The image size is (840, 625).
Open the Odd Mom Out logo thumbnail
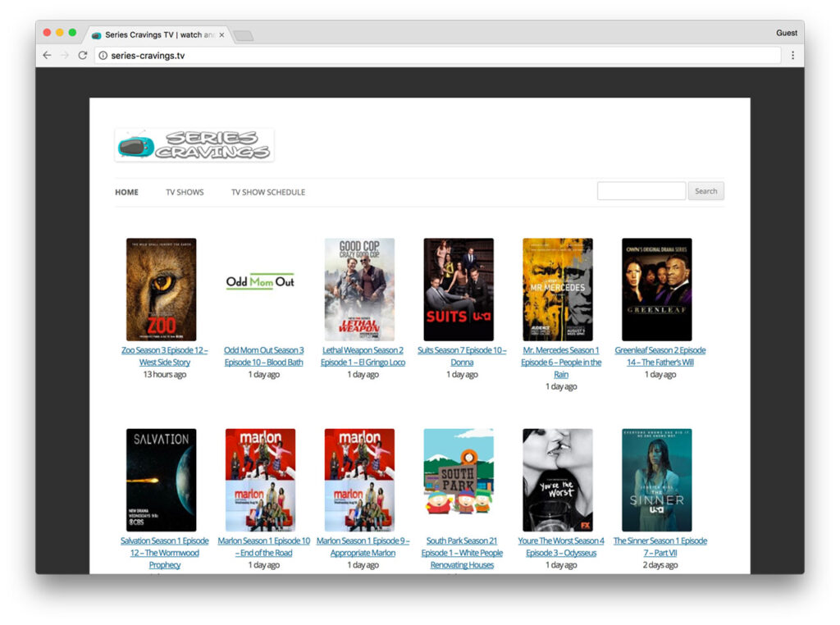tap(260, 281)
